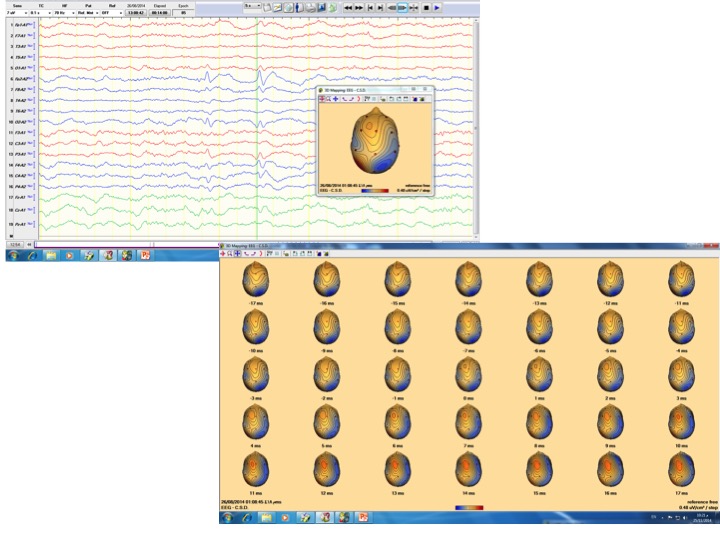Open PowerPoint from the upper taskbar
Viewport: 720px width, 540px height.
tap(146, 255)
